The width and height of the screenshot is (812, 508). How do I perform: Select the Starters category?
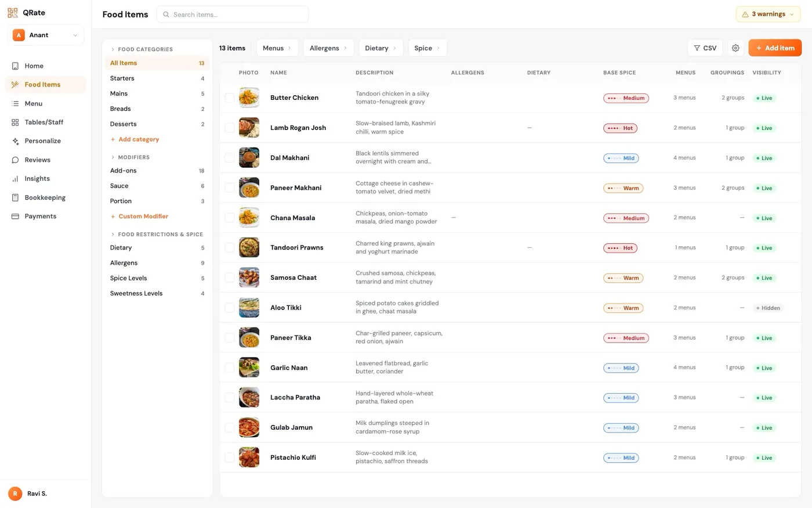click(x=157, y=78)
